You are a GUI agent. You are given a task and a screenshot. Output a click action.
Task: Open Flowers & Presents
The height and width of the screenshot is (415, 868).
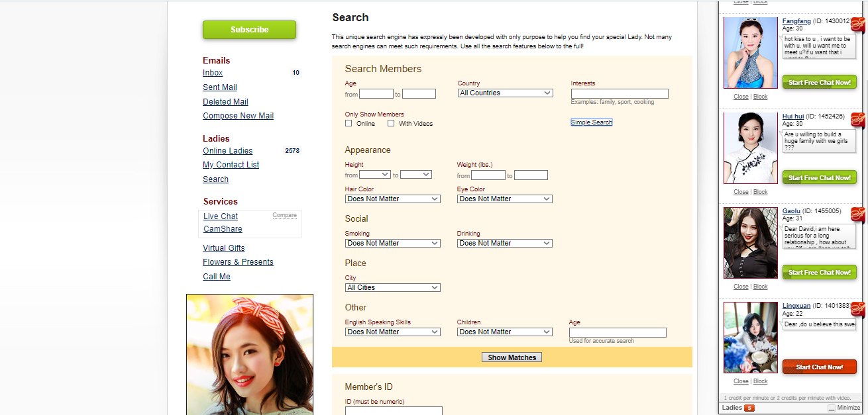tap(238, 262)
